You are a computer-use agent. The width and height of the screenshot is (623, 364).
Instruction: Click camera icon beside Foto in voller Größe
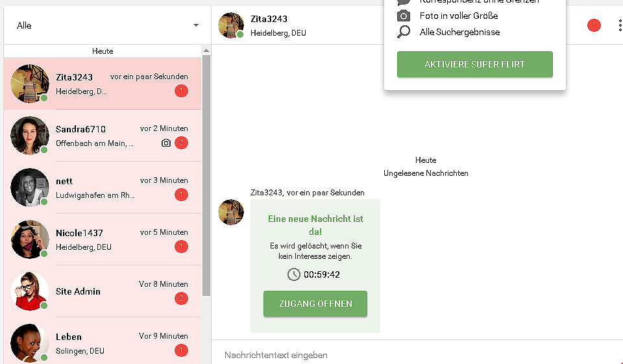coord(404,16)
